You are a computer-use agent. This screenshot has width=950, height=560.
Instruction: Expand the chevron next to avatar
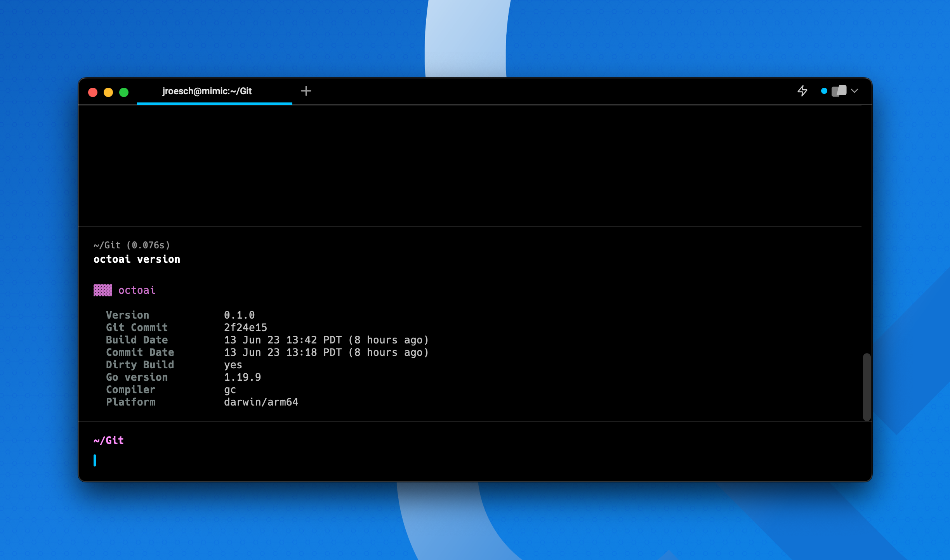pos(854,91)
